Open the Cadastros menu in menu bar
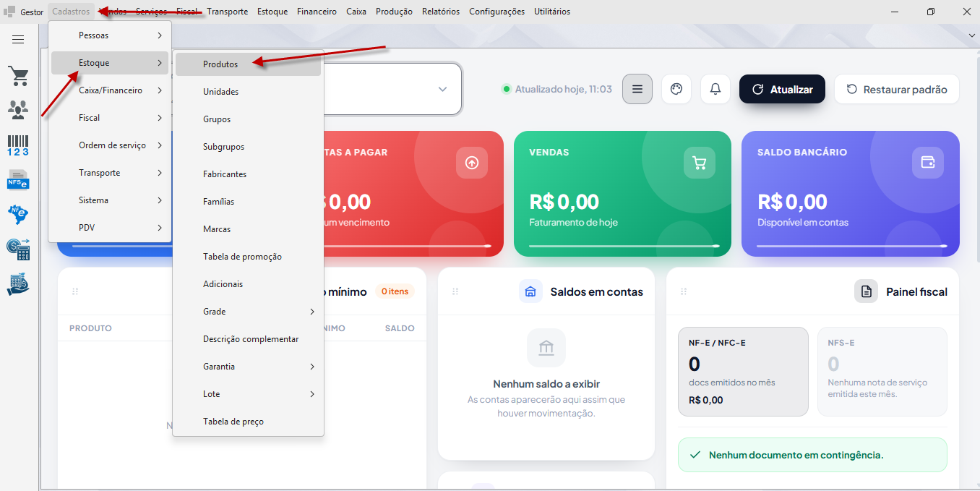The image size is (980, 491). (71, 12)
